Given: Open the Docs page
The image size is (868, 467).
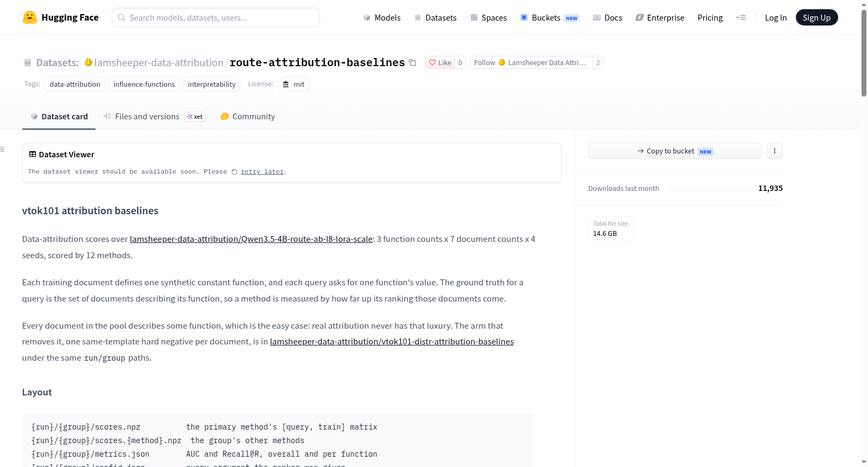Looking at the screenshot, I should click(x=608, y=17).
